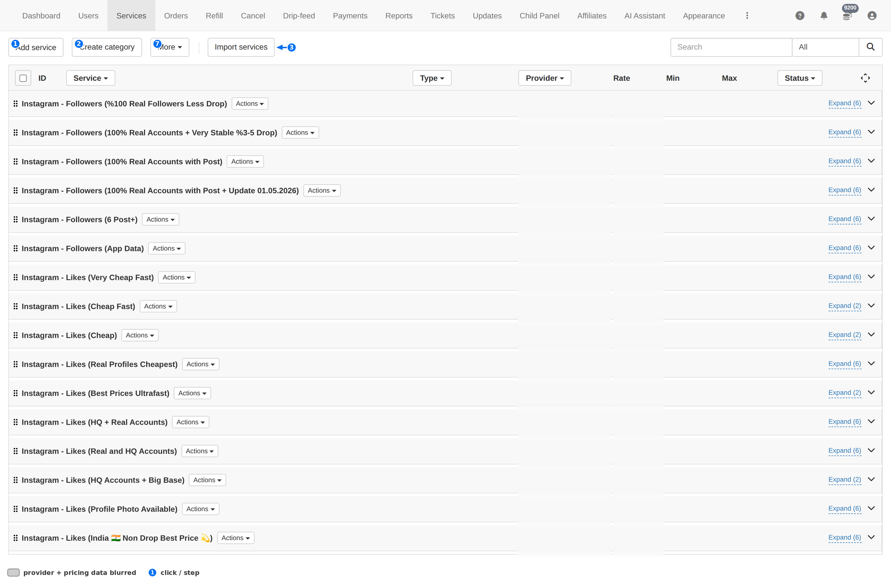Click drag handle of Likes (HQ + Real Accounts)
This screenshot has height=588, width=891.
coord(15,422)
